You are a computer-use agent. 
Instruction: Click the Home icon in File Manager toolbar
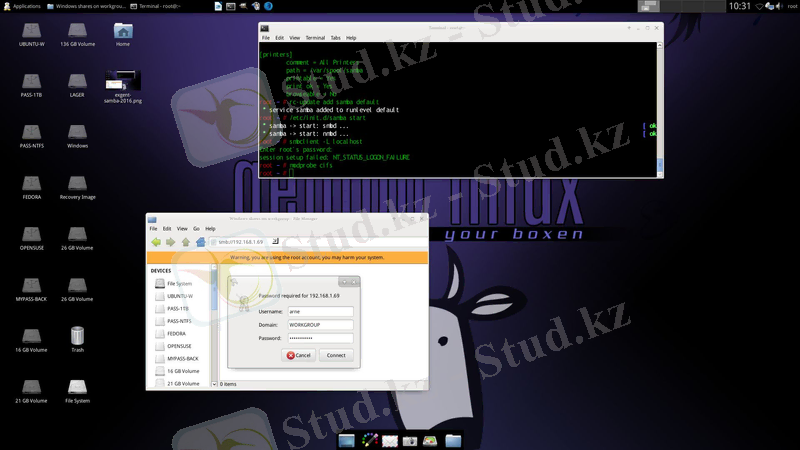pos(200,241)
